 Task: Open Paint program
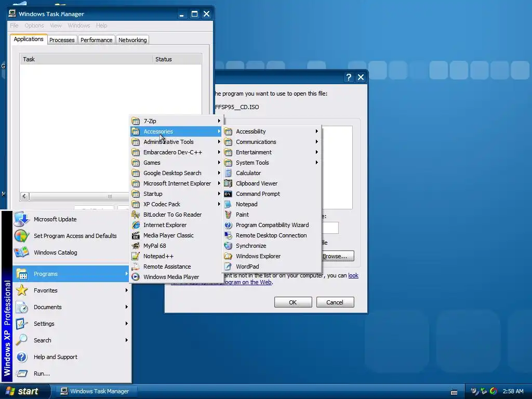272,215
